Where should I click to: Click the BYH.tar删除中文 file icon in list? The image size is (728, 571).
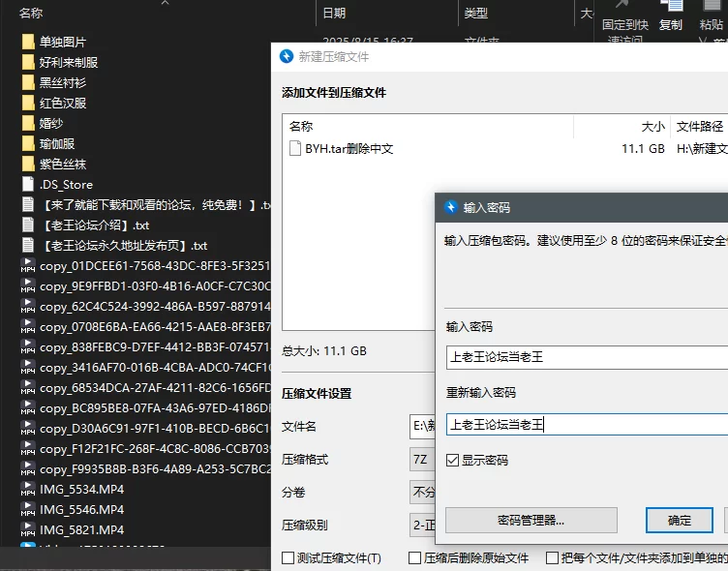(296, 149)
